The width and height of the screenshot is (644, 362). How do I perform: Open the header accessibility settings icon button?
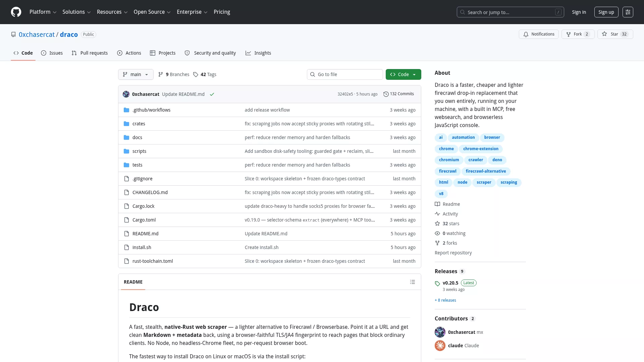click(x=628, y=12)
